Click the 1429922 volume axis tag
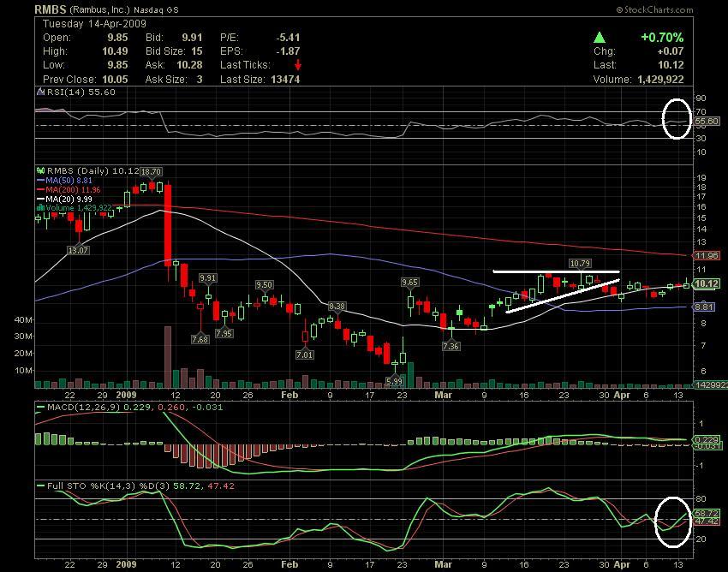Image resolution: width=728 pixels, height=572 pixels. click(x=710, y=384)
